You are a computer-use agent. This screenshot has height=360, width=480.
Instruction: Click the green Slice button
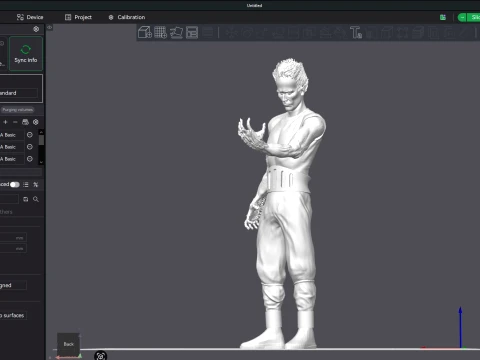[x=474, y=17]
